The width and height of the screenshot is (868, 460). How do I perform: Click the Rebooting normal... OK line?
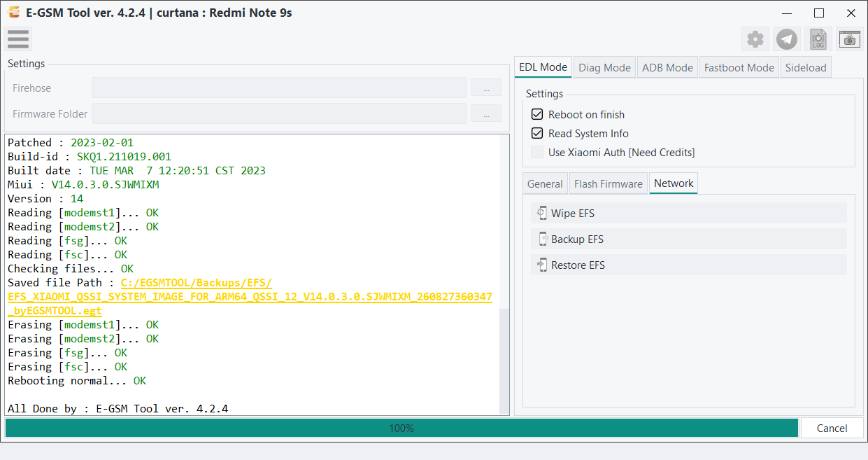77,381
